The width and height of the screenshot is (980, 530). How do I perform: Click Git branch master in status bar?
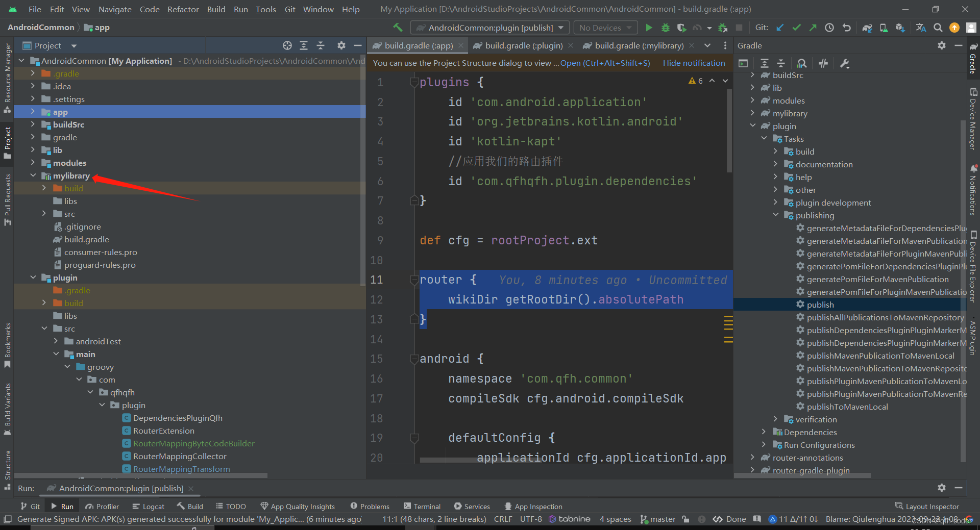(657, 519)
